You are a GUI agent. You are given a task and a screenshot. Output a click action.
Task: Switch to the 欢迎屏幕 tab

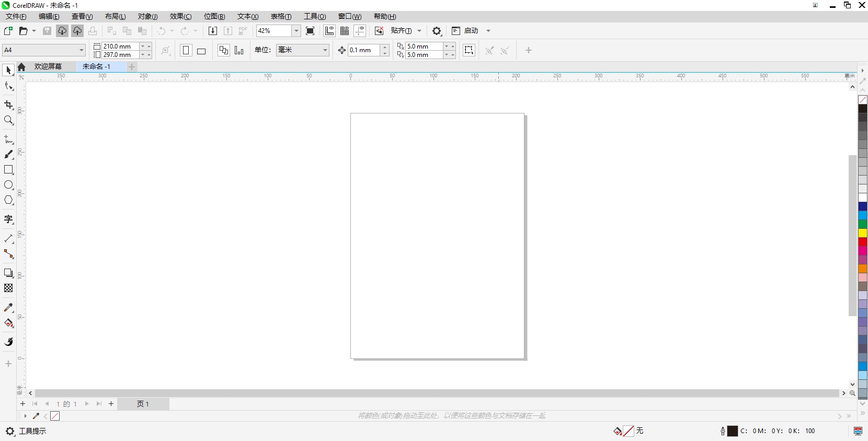point(48,66)
